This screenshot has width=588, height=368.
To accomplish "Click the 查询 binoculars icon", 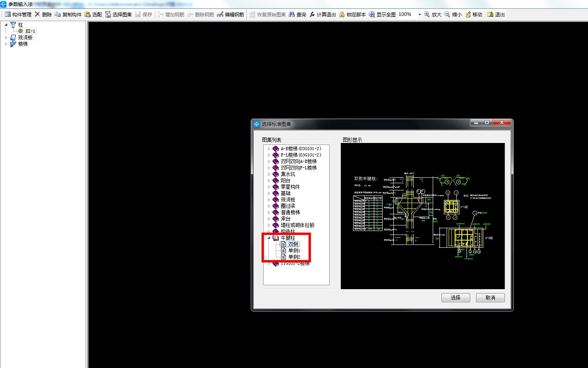I will (x=292, y=14).
